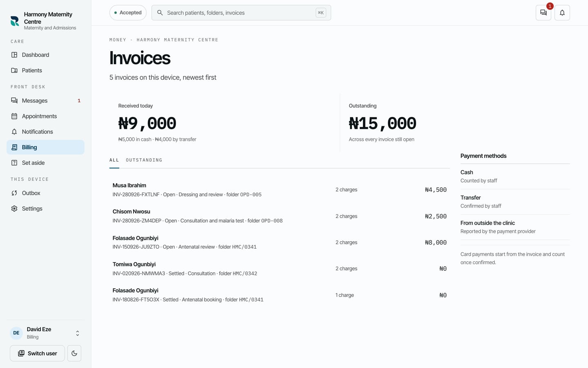The image size is (588, 368).
Task: Click the Notifications bell icon in sidebar
Action: 14,132
